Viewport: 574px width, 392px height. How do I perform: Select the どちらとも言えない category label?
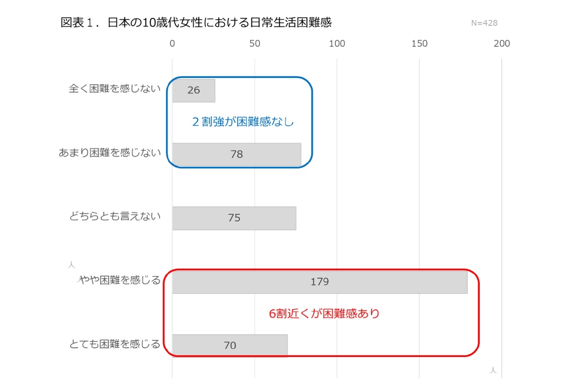[115, 216]
